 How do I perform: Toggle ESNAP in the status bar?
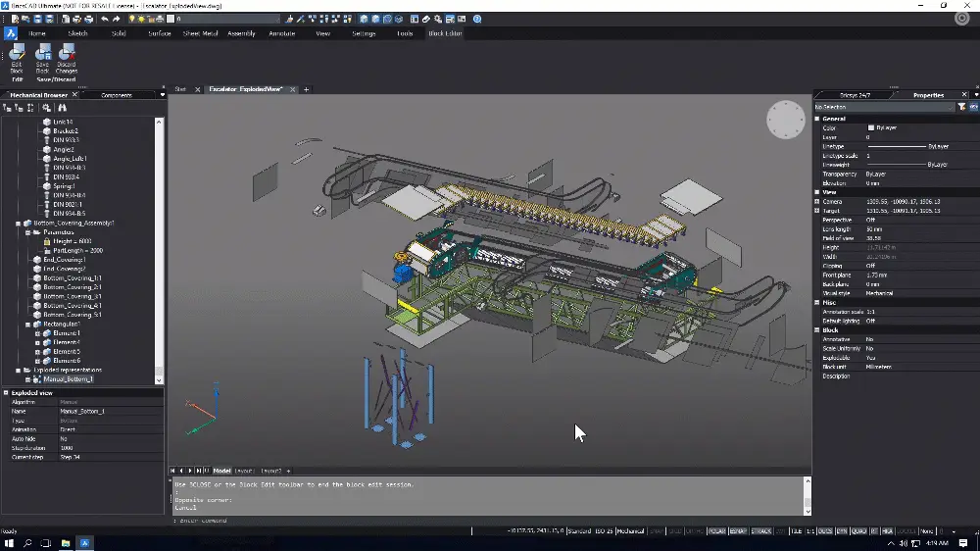(x=738, y=530)
